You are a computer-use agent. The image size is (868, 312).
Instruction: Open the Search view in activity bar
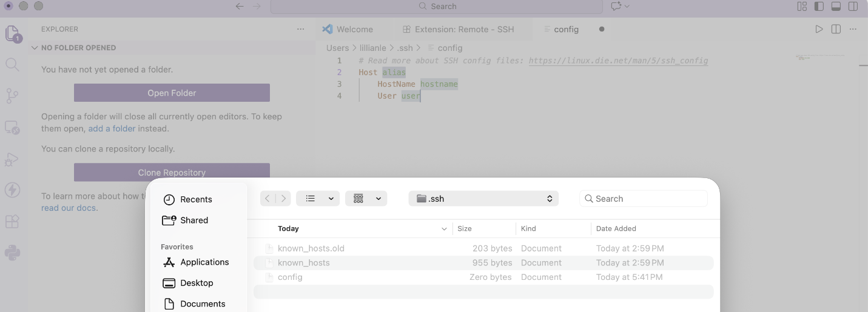tap(12, 64)
